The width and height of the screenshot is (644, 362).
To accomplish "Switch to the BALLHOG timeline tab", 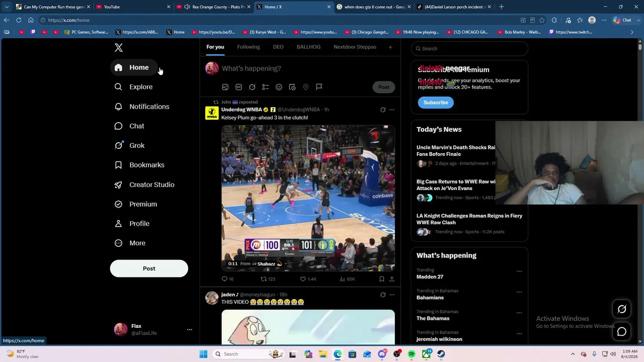I will pos(308,47).
